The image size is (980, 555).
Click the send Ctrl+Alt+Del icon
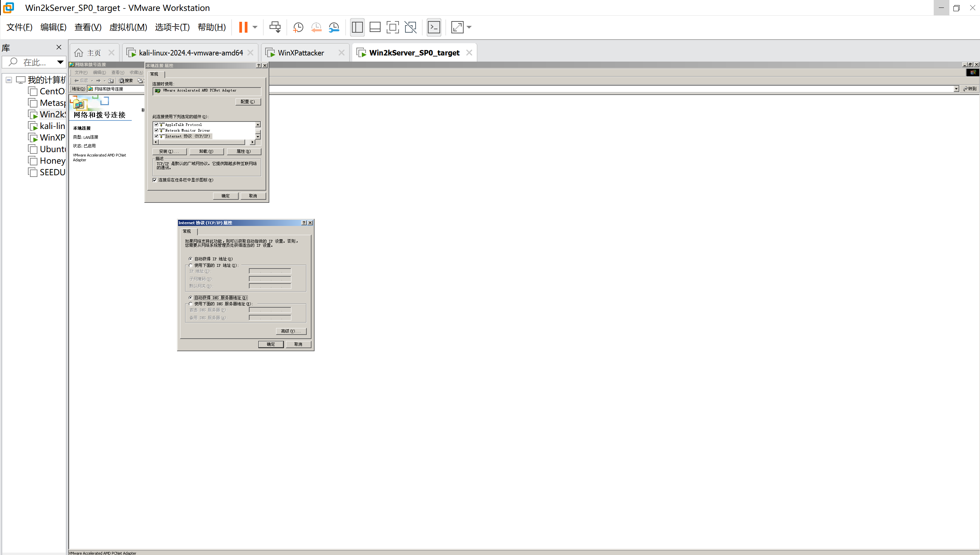(x=275, y=27)
